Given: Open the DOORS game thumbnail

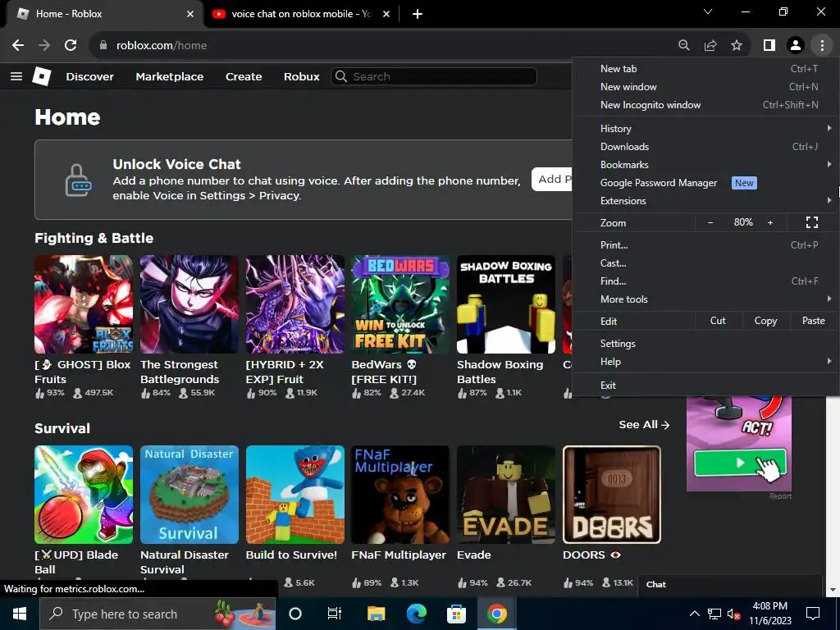Looking at the screenshot, I should (x=612, y=495).
